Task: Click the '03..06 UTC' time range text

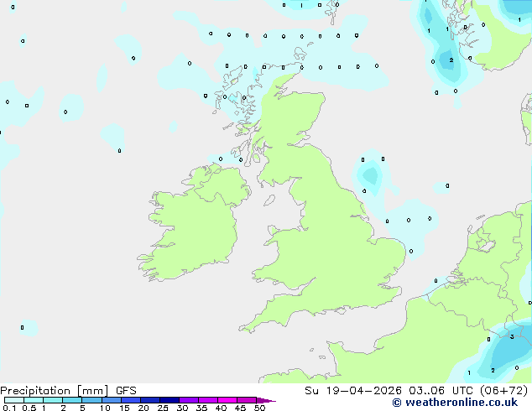Action: (x=441, y=390)
